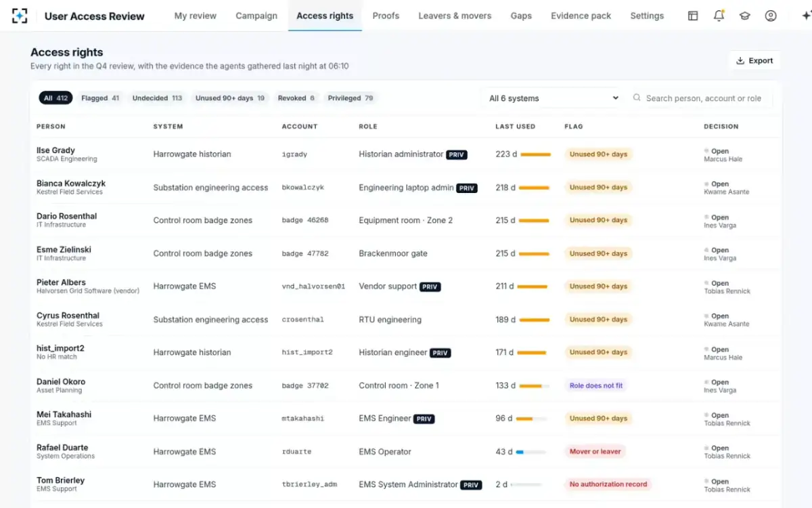Click Rafael Duarte's name
Screen dimensions: 812x508
tap(62, 448)
